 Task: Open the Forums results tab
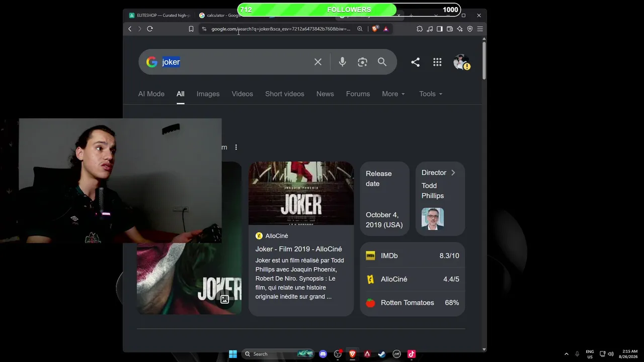point(358,94)
